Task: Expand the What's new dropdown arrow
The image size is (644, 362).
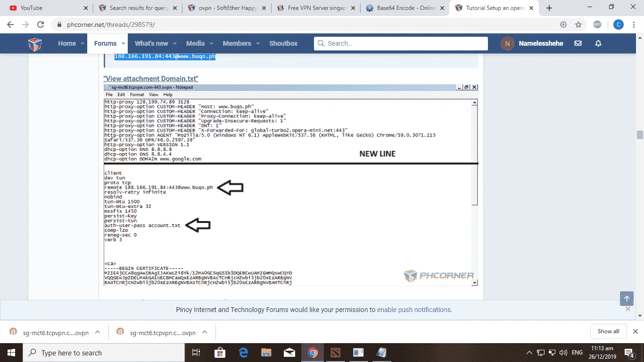Action: [x=175, y=43]
